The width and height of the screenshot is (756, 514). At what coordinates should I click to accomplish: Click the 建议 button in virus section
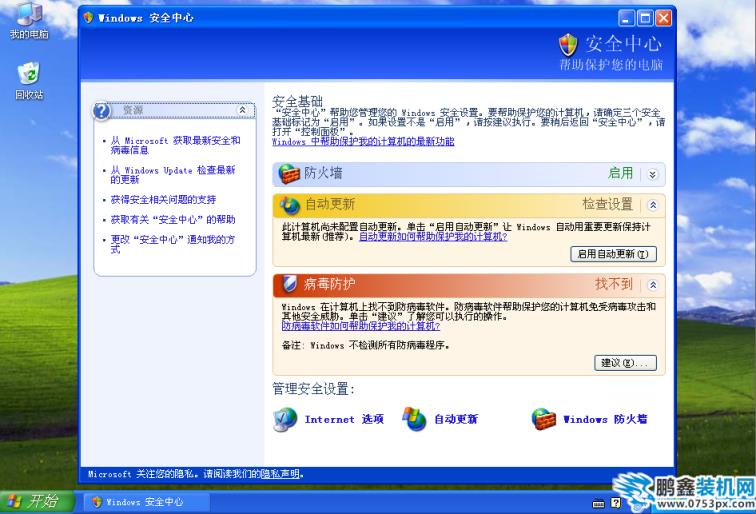625,363
